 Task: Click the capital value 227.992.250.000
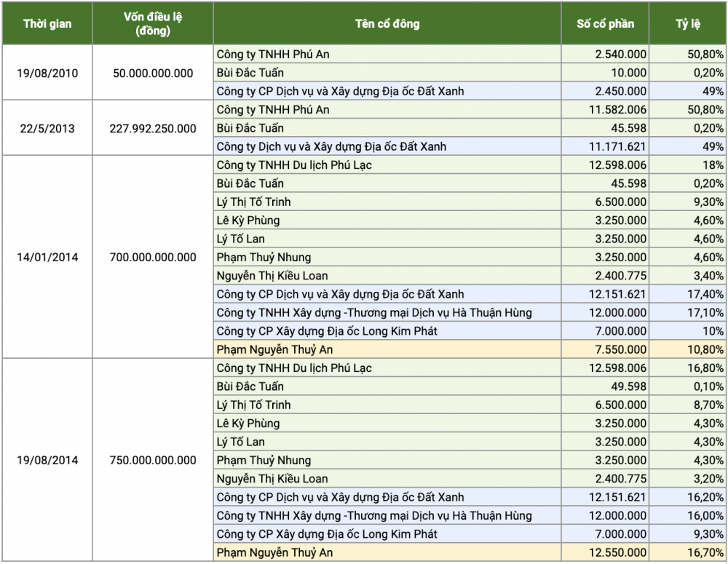pos(153,128)
